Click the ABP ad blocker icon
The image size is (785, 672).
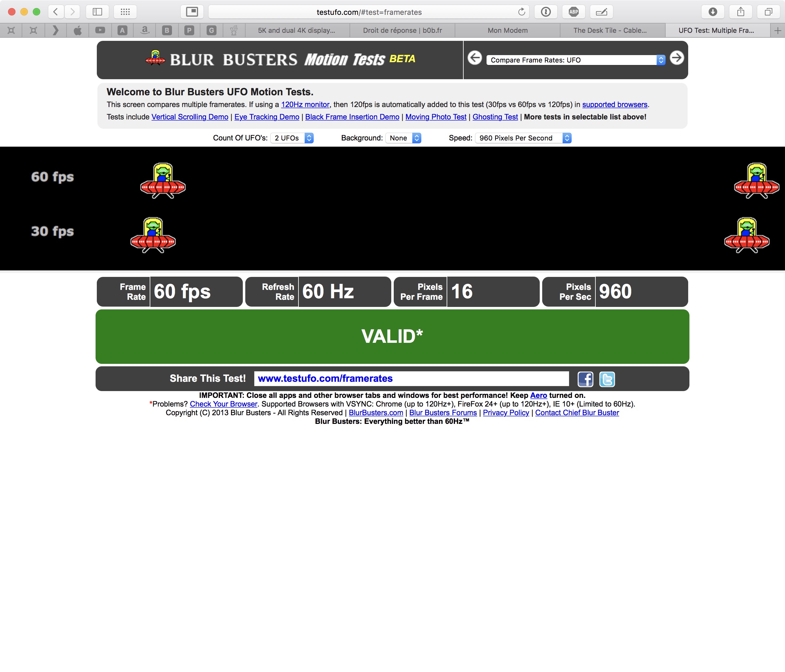pos(574,11)
